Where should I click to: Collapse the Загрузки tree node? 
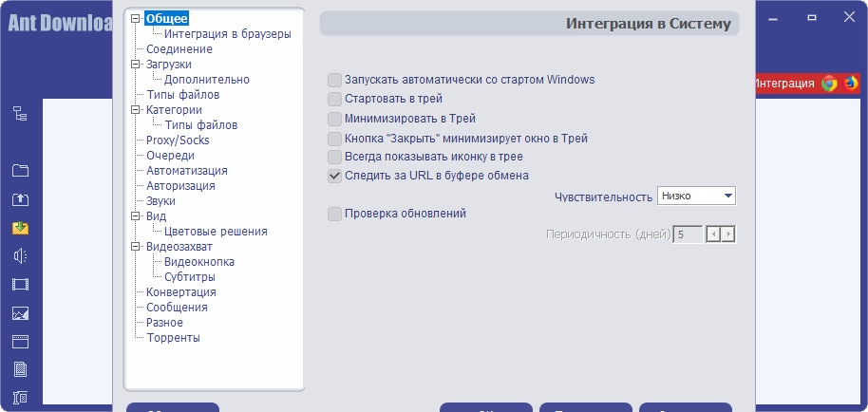pos(135,65)
